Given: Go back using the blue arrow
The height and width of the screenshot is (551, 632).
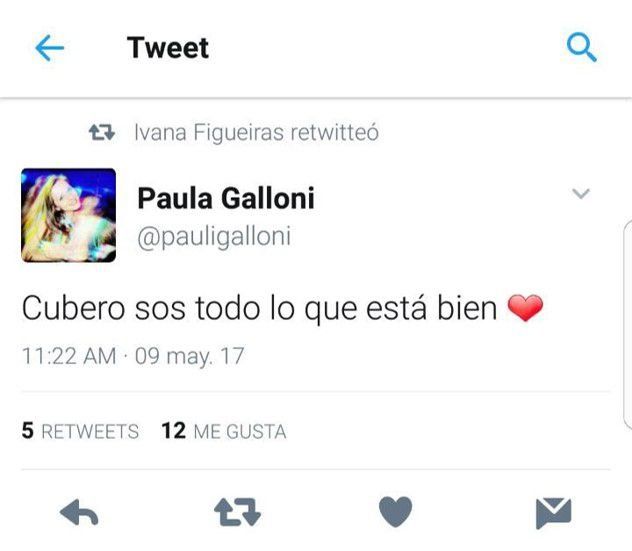Looking at the screenshot, I should click(50, 48).
